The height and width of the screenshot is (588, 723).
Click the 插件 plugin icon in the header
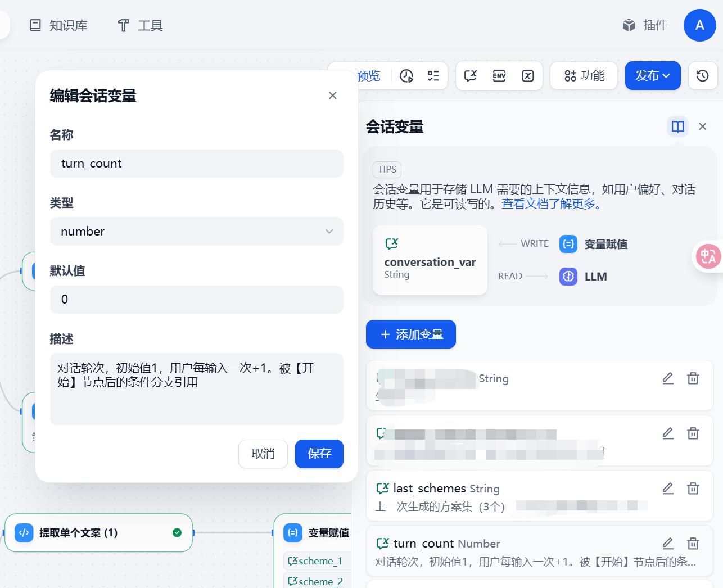(644, 25)
